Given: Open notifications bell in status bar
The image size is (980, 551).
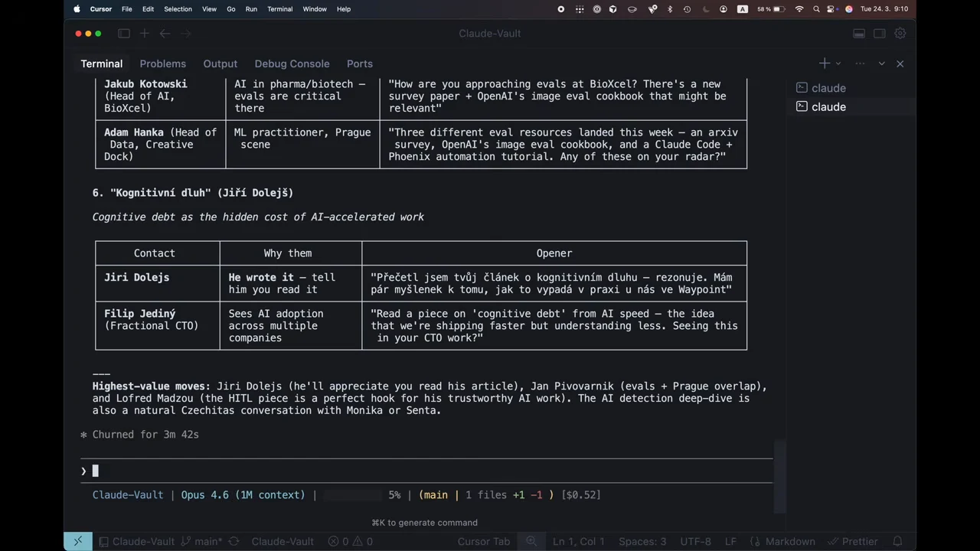Looking at the screenshot, I should tap(898, 541).
